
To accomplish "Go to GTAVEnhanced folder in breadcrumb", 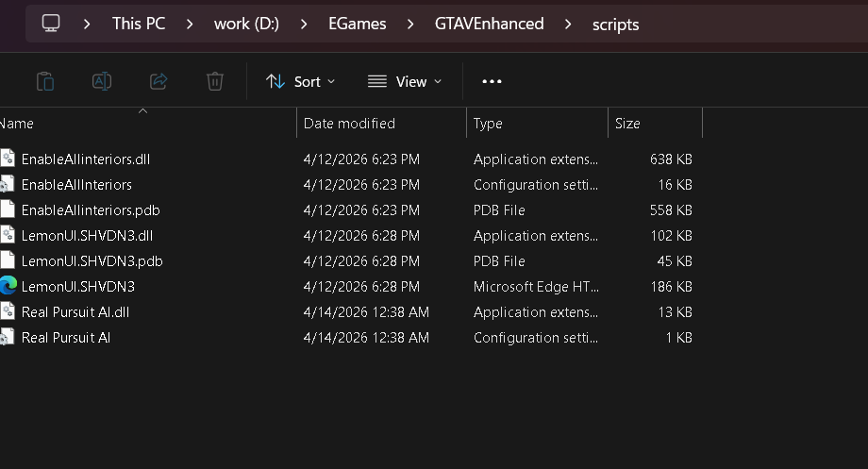I will pos(490,24).
